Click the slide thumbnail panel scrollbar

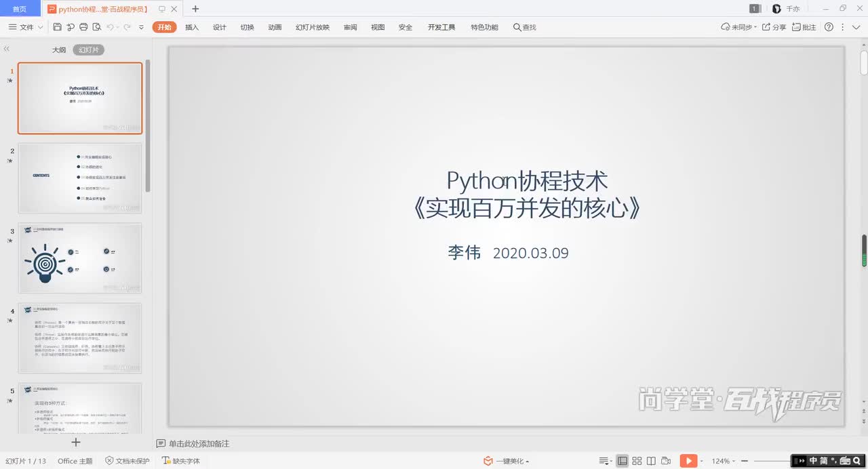(148, 125)
